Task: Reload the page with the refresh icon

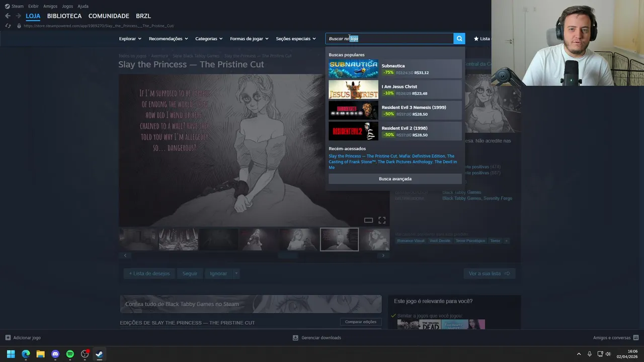Action: [x=8, y=26]
